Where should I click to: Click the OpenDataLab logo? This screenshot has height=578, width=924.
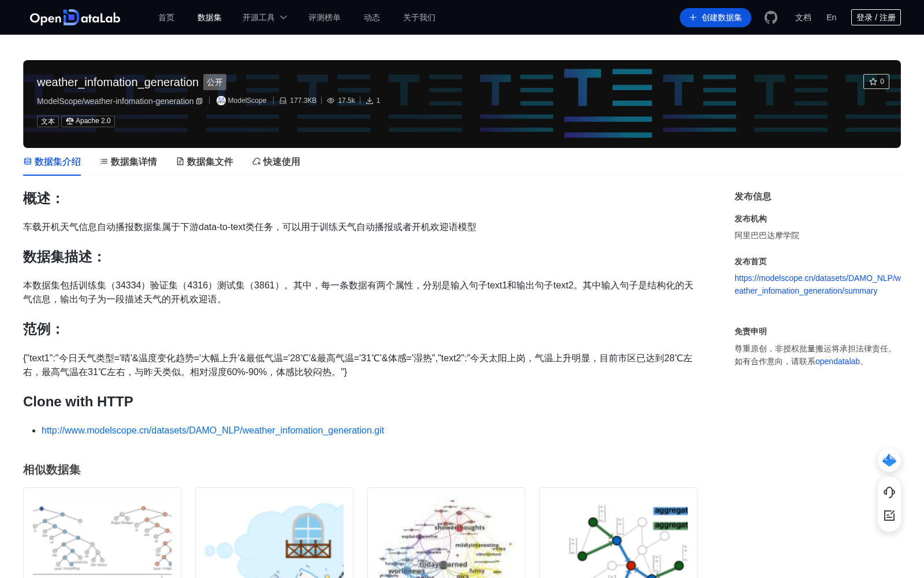pos(75,17)
